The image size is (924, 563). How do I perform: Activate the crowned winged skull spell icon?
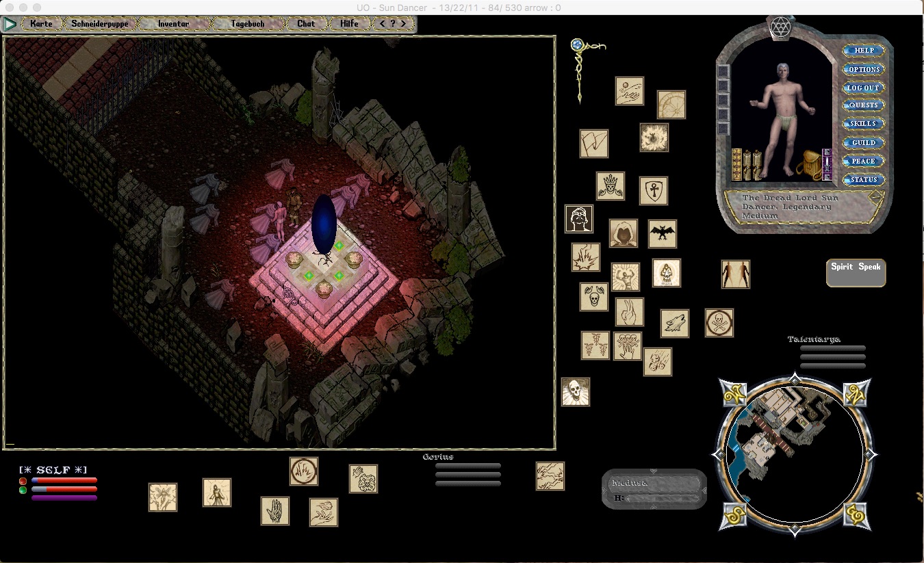point(610,186)
